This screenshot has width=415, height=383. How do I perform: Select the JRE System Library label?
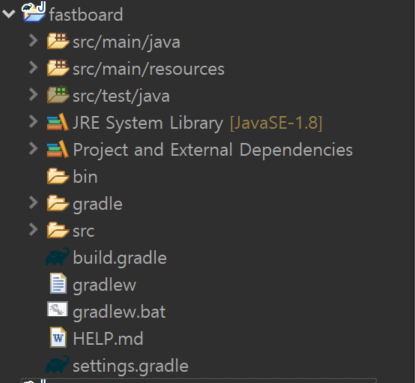148,123
